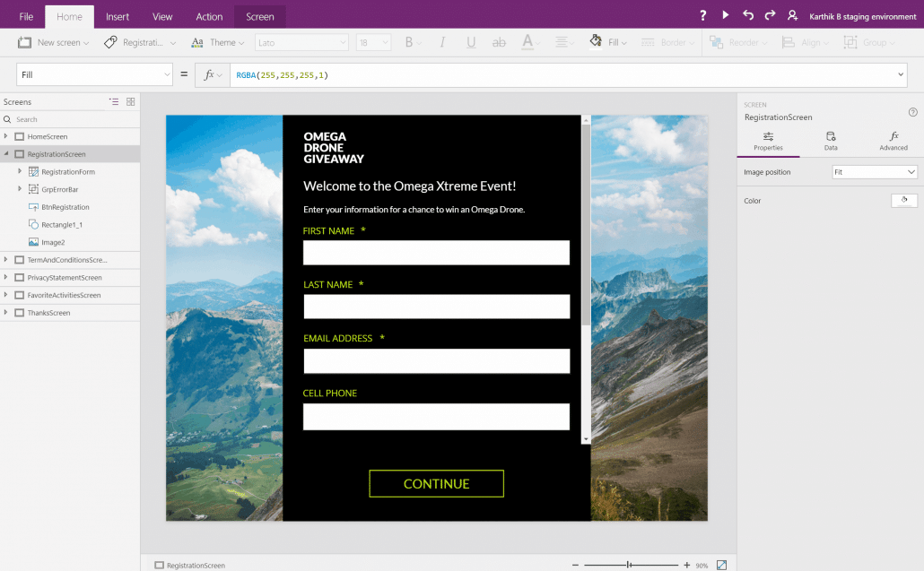
Task: Switch to the Advanced properties tab
Action: pos(893,141)
